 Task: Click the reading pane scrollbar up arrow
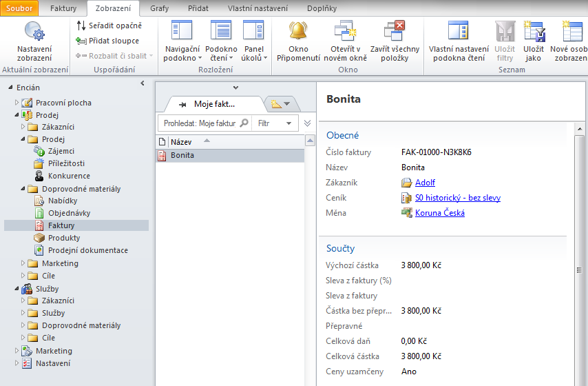[580, 129]
